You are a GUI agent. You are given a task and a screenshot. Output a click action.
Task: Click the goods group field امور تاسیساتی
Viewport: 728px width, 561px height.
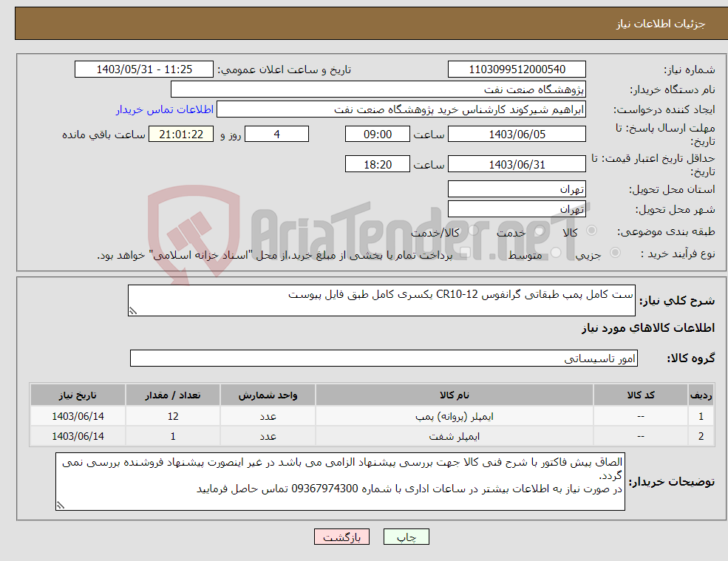coord(384,358)
